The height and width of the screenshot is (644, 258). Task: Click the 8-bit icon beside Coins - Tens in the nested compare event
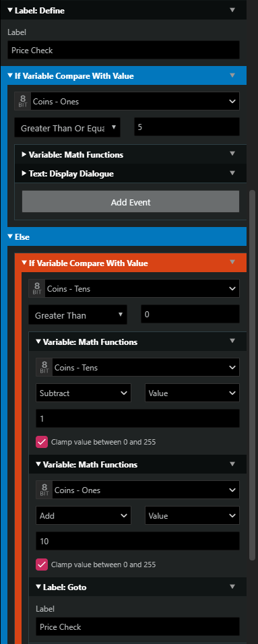click(36, 288)
